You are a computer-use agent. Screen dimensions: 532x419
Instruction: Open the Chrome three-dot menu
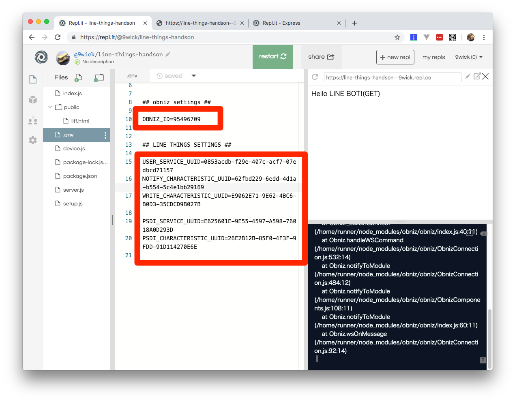(x=484, y=37)
